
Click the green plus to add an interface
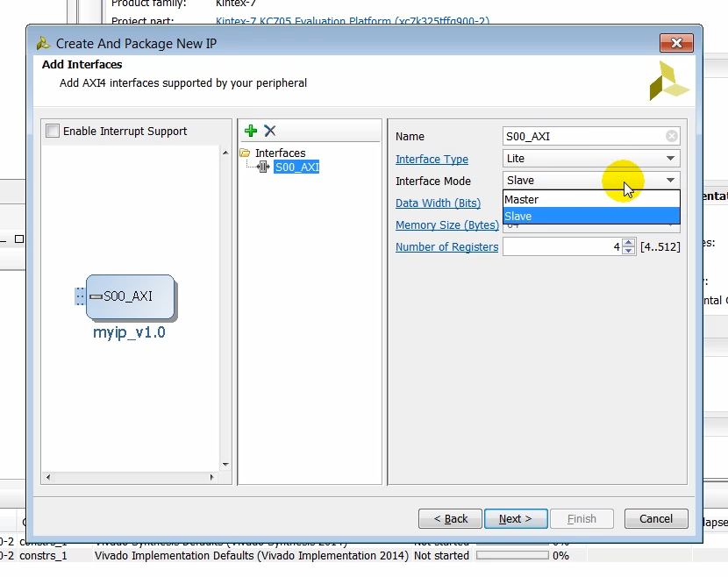(x=250, y=130)
